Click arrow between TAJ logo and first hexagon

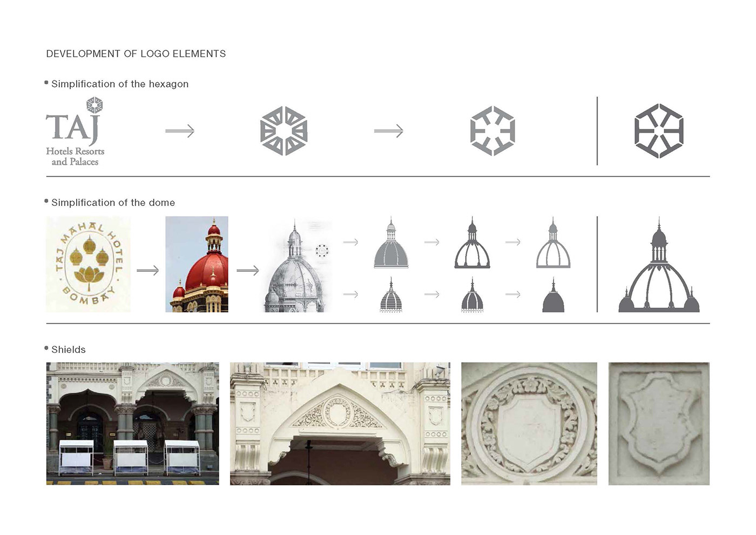[180, 131]
